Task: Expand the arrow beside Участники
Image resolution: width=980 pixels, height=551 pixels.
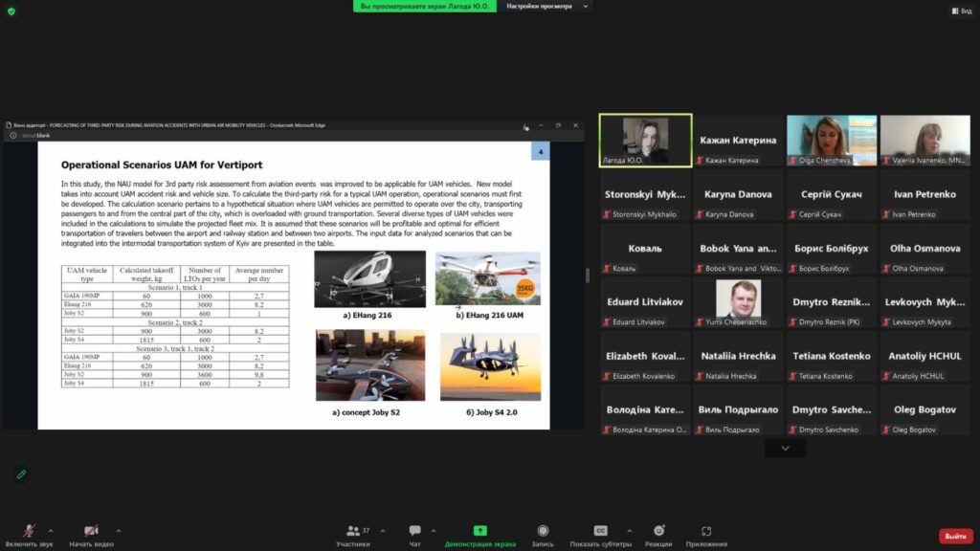Action: (x=383, y=530)
